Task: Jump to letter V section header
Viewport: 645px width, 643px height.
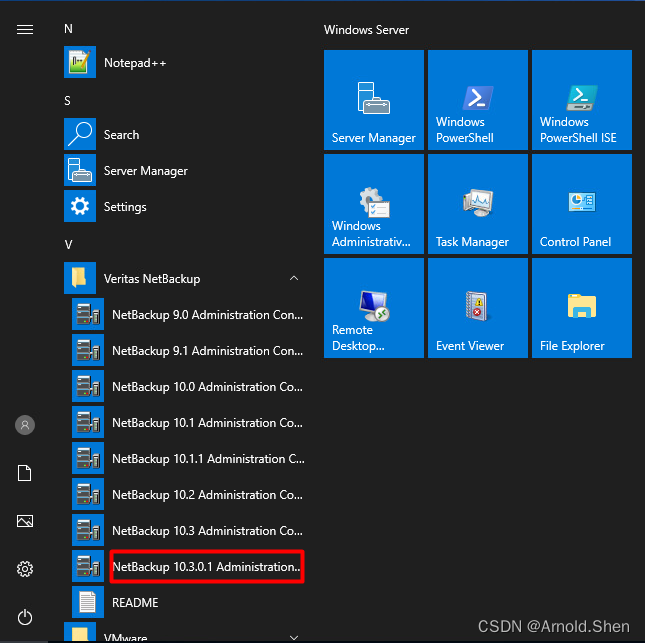Action: [68, 245]
